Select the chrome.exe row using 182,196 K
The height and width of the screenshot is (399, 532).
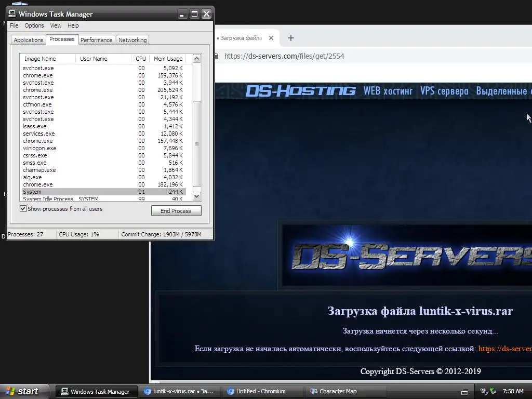(x=104, y=184)
